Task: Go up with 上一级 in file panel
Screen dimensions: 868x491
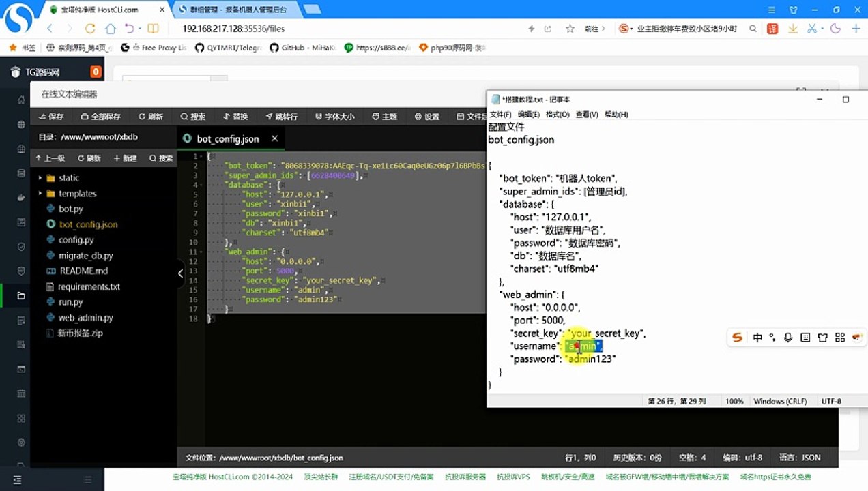Action: click(x=50, y=158)
